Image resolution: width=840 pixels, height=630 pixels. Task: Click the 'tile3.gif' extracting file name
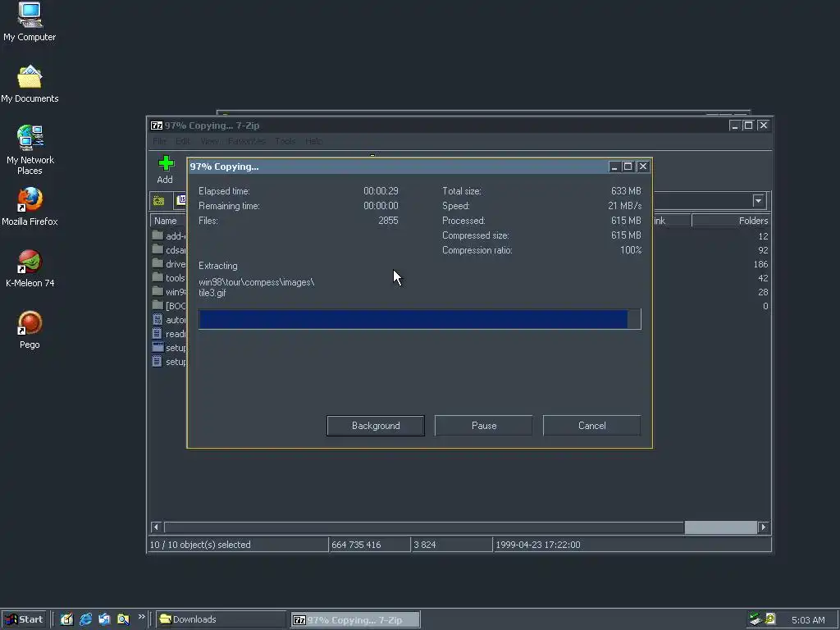212,293
